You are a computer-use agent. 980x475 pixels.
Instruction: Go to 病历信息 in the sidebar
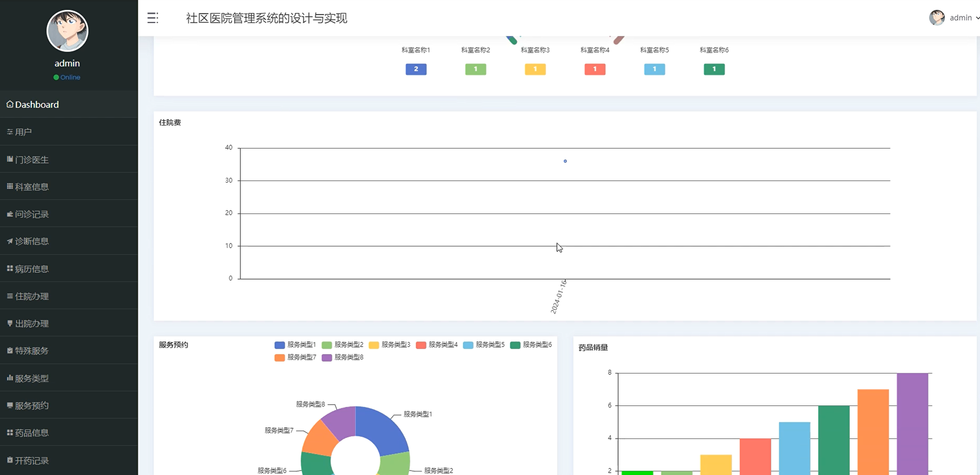pyautogui.click(x=69, y=269)
